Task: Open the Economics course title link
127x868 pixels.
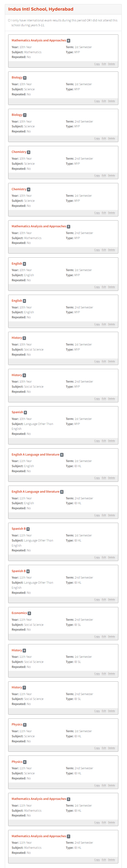Action: [19, 613]
